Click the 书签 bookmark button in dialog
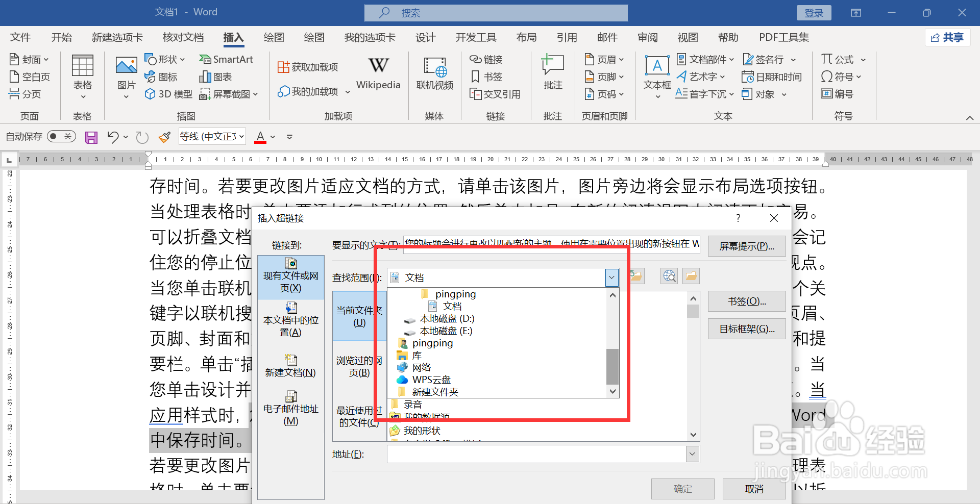 (x=747, y=301)
